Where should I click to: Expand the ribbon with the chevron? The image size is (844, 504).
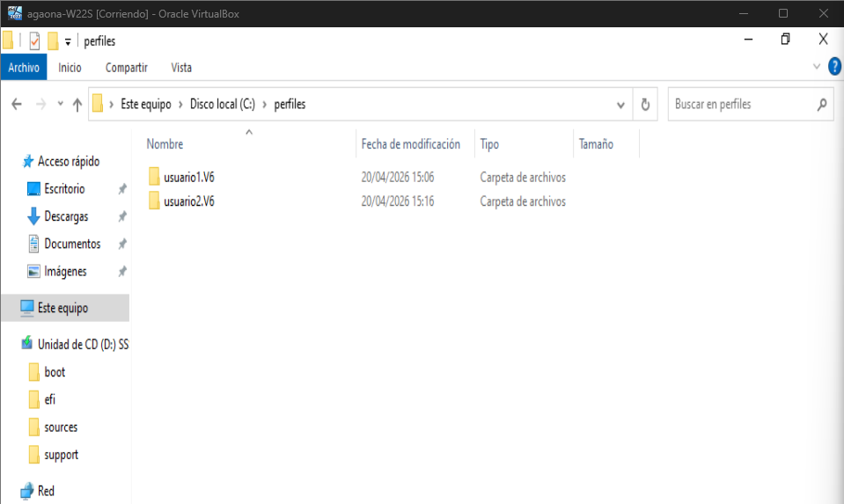816,67
